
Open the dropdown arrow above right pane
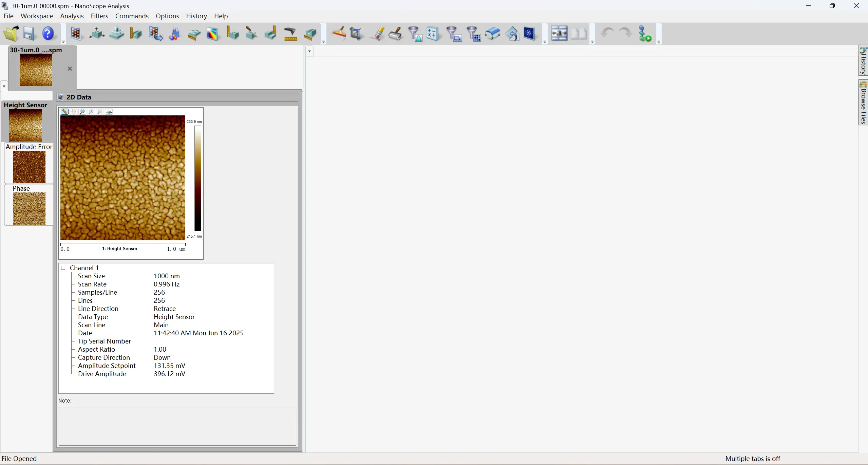coord(309,51)
